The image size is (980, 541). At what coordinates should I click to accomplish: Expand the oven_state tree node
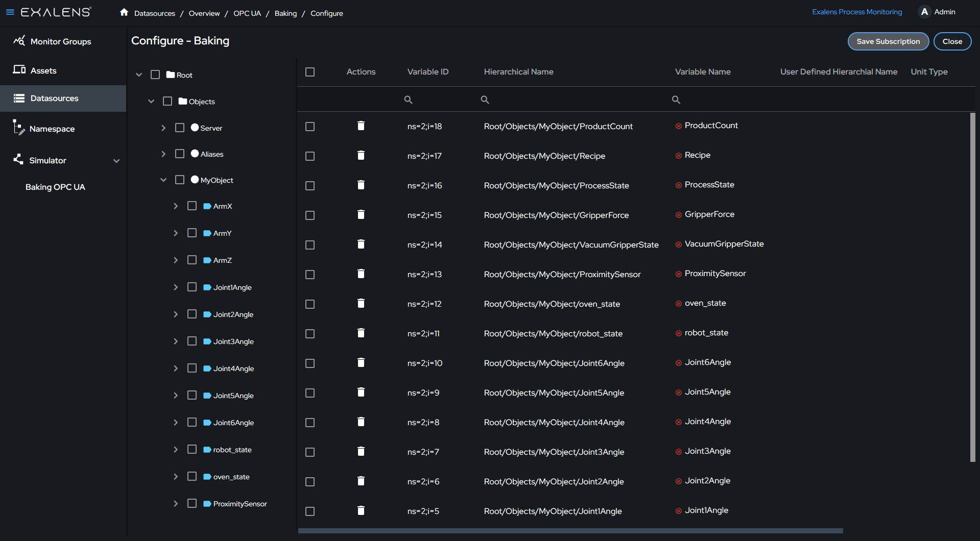pos(176,476)
